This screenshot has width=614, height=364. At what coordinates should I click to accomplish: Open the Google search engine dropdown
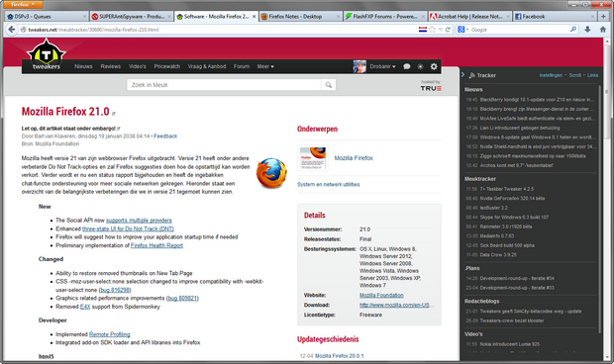462,30
